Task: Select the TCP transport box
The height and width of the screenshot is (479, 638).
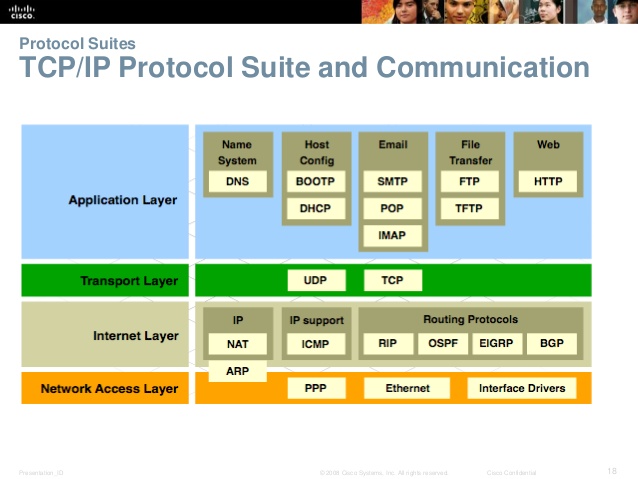Action: (393, 280)
